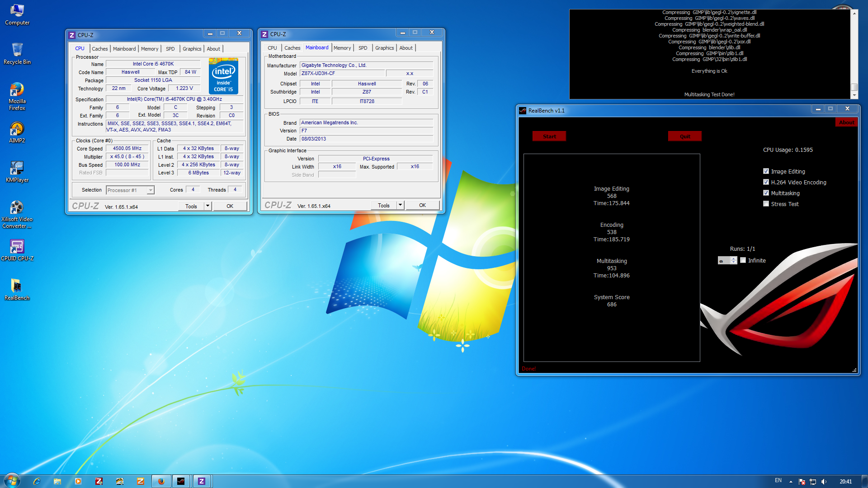Screen dimensions: 868x488
Task: Launch KMPlayer from the desktop
Action: pos(17,169)
